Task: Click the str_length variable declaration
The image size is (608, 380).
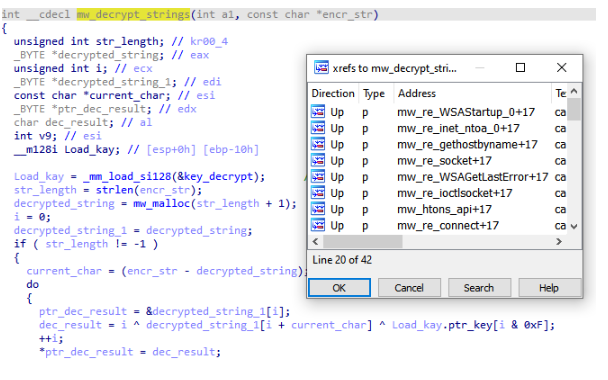Action: 127,41
